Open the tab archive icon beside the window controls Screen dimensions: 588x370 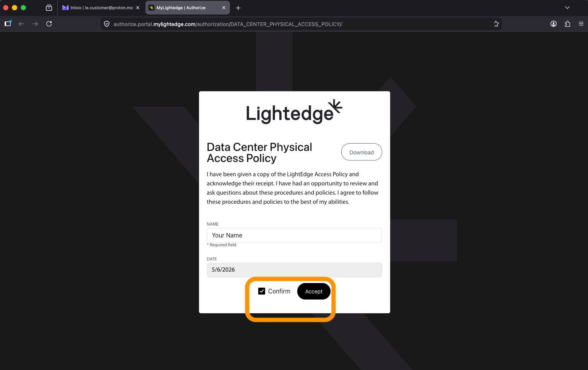point(49,8)
